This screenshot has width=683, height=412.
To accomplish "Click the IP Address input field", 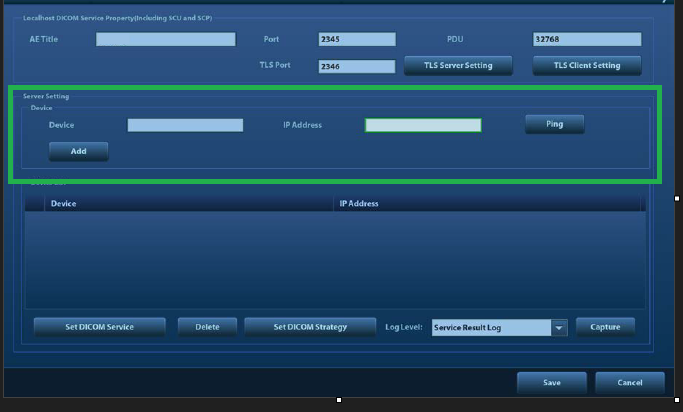I will tap(423, 125).
